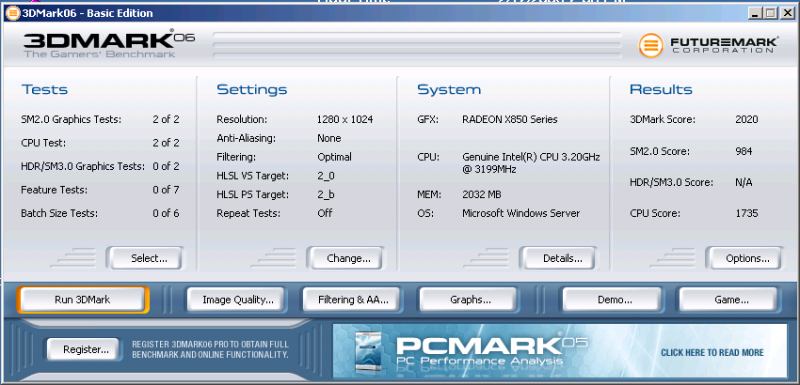Start the Game mode
Image resolution: width=800 pixels, height=385 pixels.
(731, 300)
